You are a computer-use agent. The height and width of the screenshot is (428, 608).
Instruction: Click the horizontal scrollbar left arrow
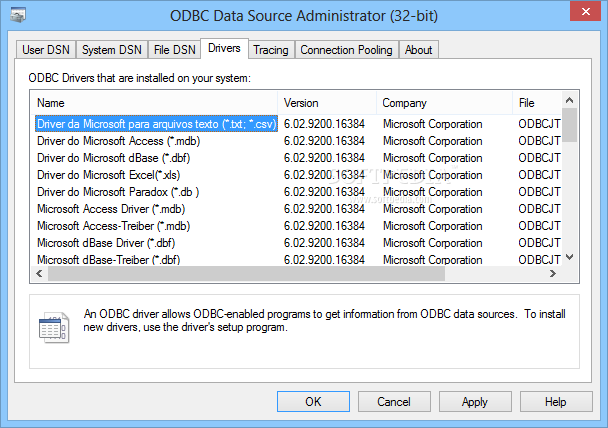click(x=39, y=274)
